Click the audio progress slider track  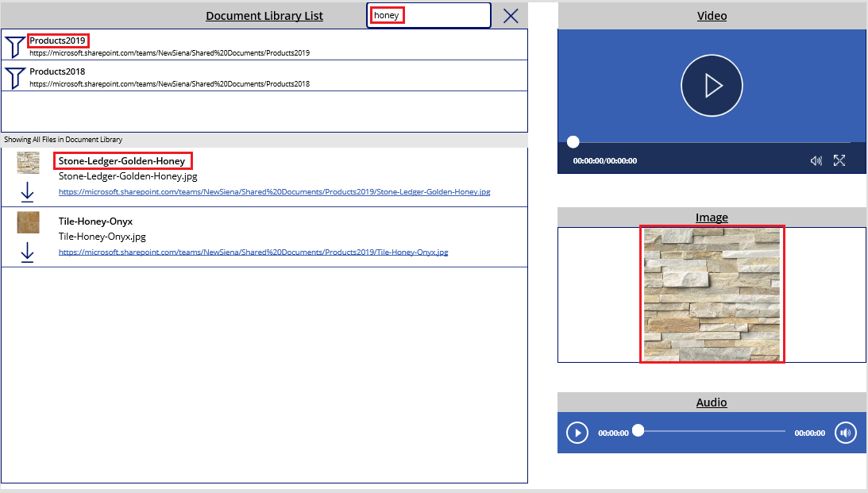click(712, 430)
